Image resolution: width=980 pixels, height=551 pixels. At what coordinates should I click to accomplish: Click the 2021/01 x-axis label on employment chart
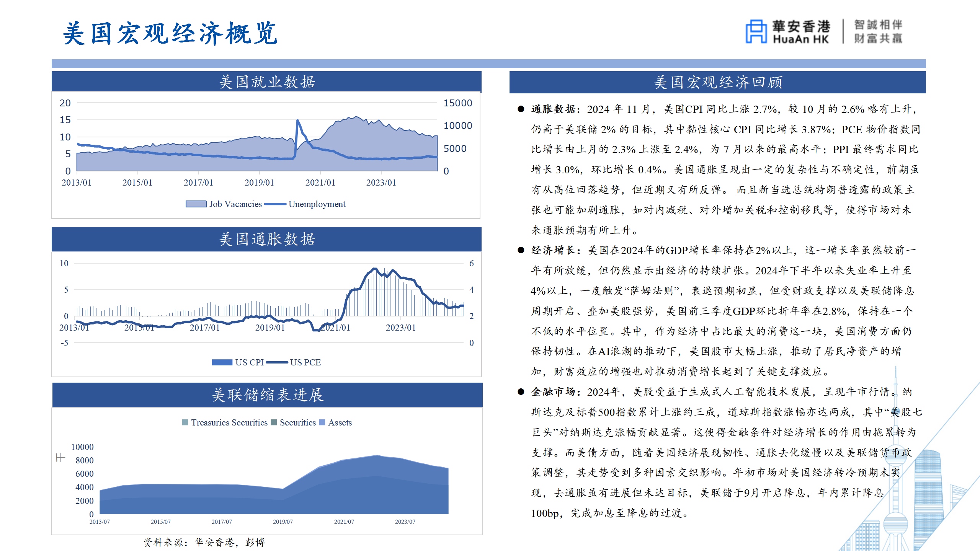click(x=320, y=183)
